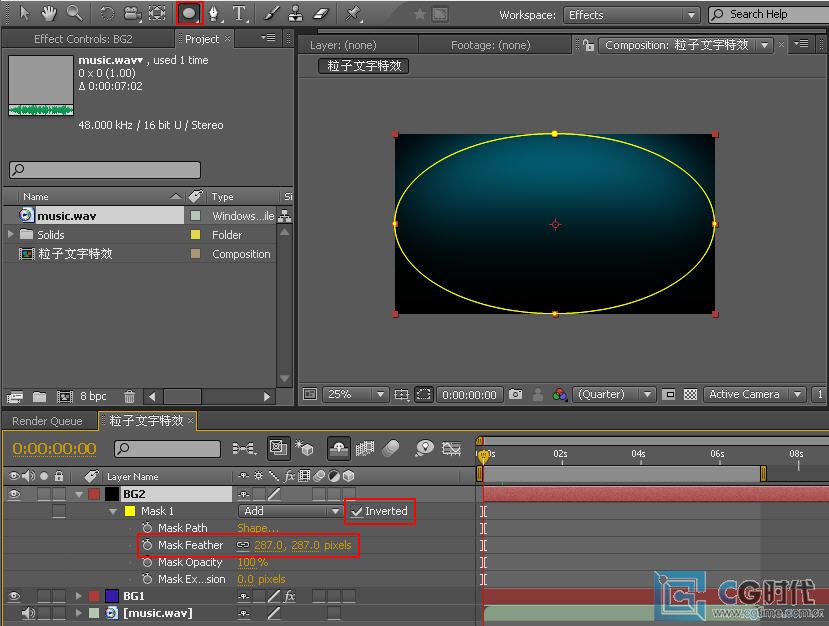Toggle Draft 3D in the timeline
The image size is (829, 626).
305,448
